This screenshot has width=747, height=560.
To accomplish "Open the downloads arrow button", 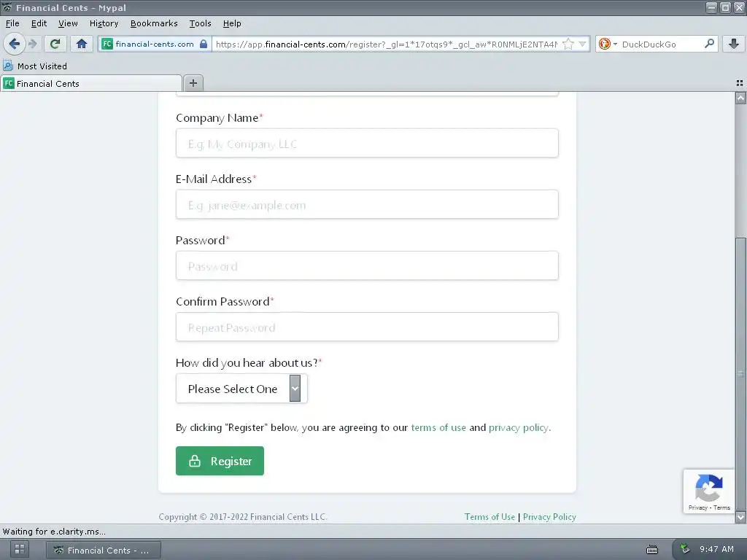I will (733, 44).
